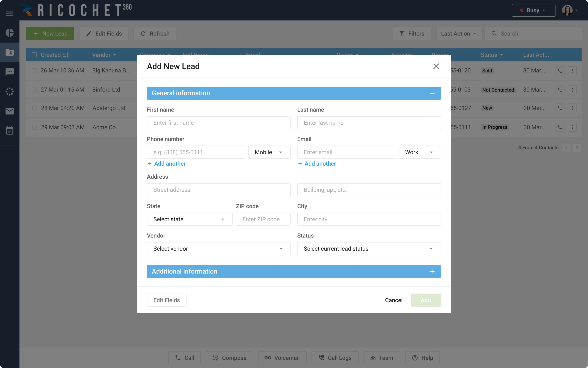Open the email icon in the left sidebar

click(x=9, y=111)
